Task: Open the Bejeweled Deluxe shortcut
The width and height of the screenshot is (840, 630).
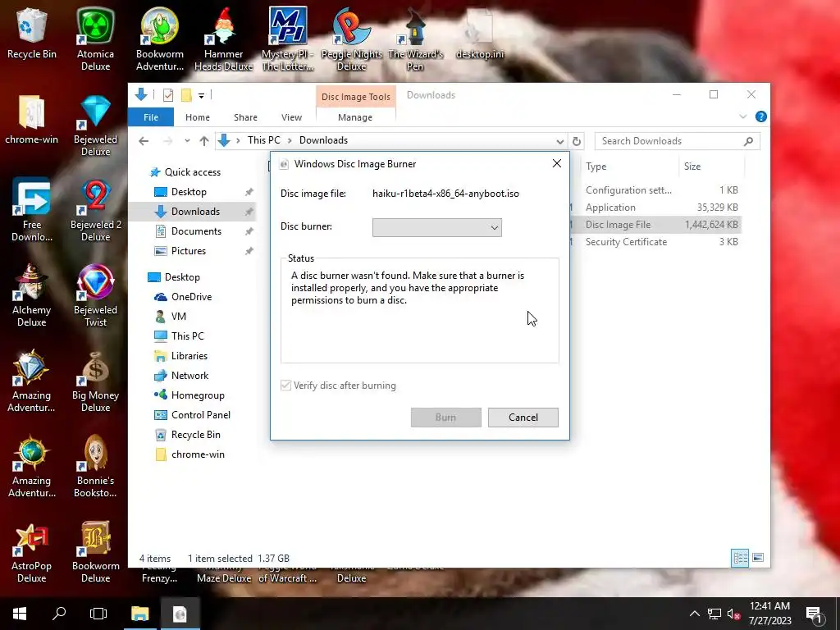Action: (x=95, y=125)
